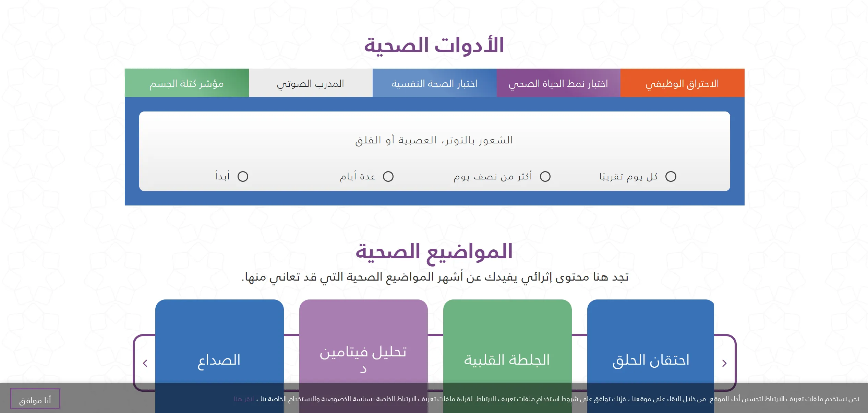Select the 'أكثر من نصف يوم' radio option
The height and width of the screenshot is (413, 868).
click(x=545, y=177)
